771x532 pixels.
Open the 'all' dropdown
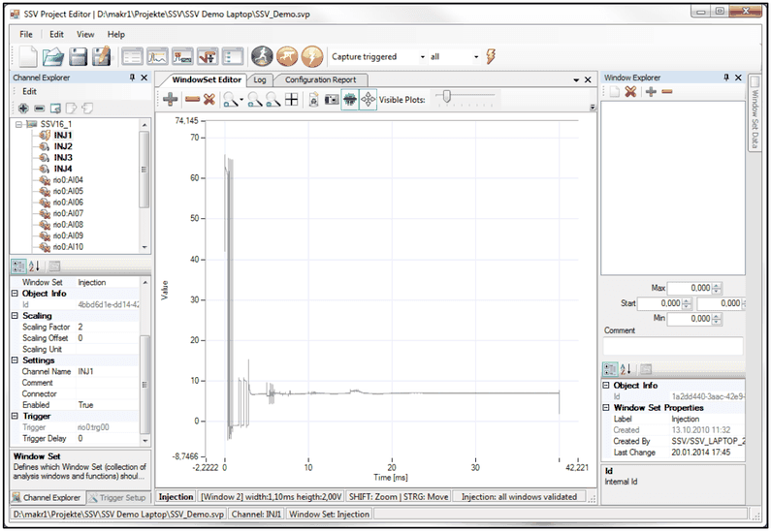click(476, 57)
